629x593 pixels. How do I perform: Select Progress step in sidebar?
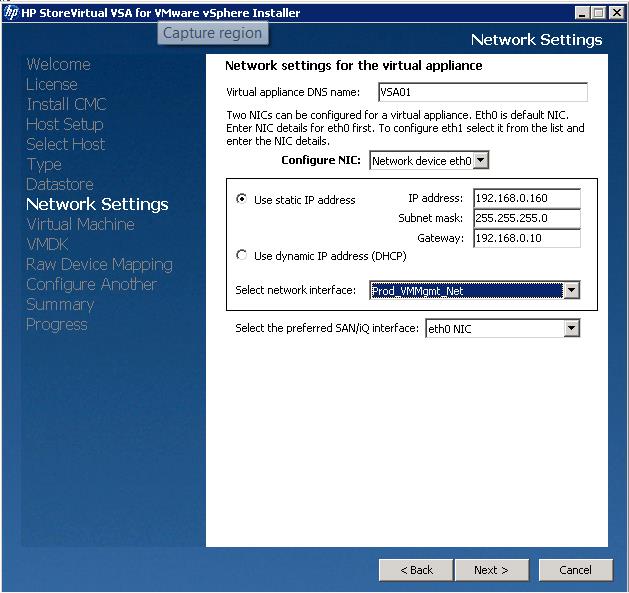point(57,325)
